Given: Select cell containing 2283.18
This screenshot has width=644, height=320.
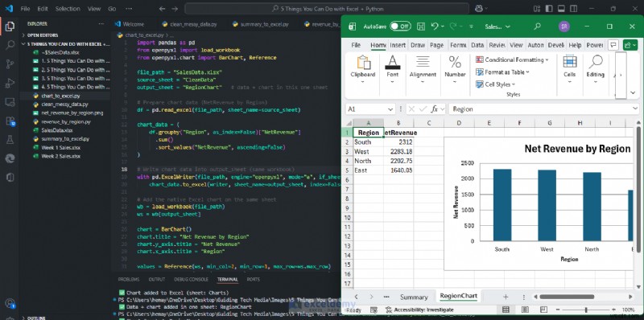Looking at the screenshot, I should coord(398,151).
